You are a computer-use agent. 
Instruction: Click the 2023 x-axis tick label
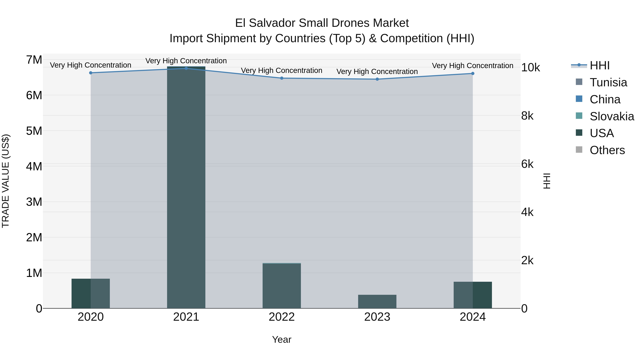click(377, 317)
